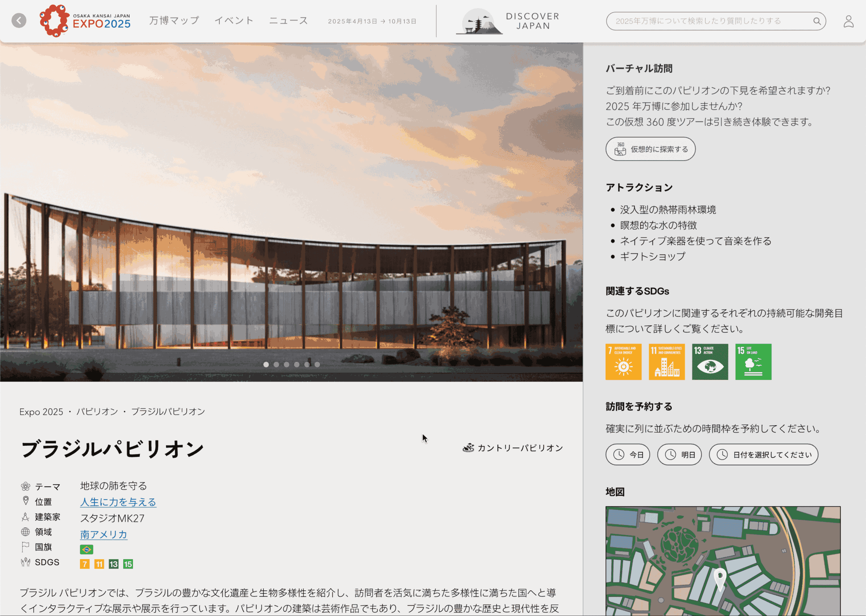Open SDG 15 Life on Land tile

(753, 362)
